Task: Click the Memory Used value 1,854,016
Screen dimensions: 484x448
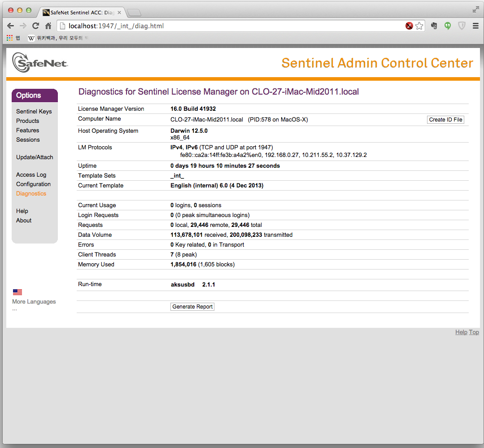Action: point(183,265)
